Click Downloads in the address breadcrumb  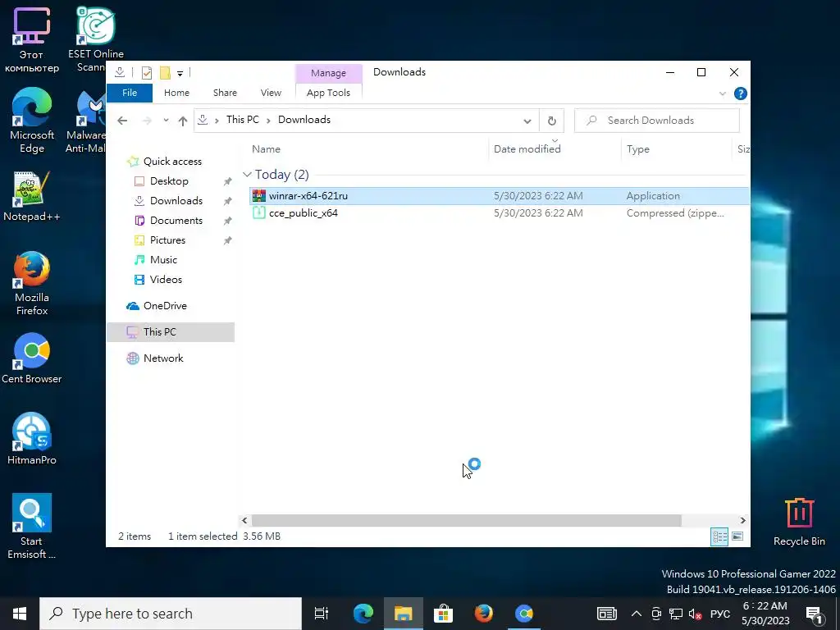click(304, 120)
